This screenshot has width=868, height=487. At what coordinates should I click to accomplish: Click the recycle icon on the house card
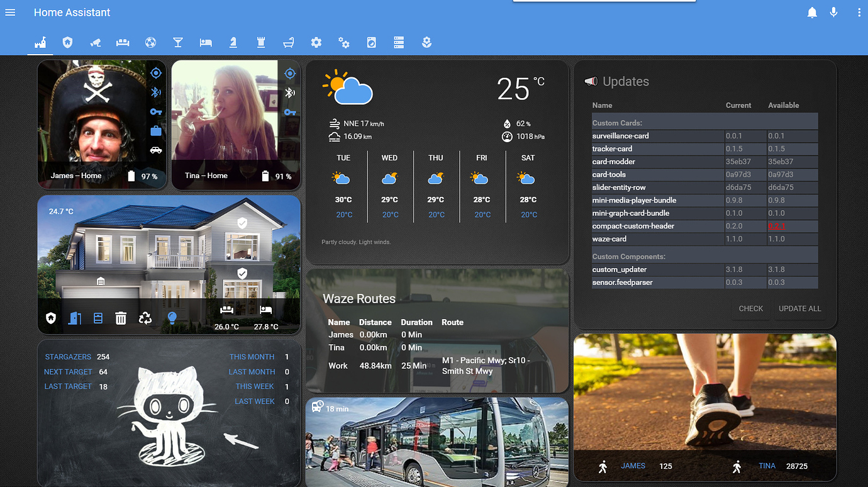145,318
